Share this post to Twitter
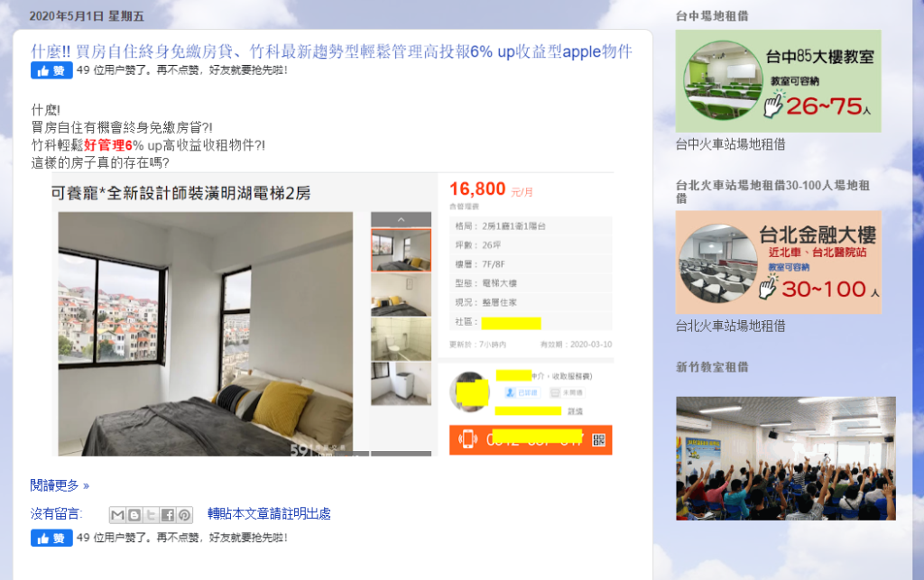The image size is (924, 580). tap(151, 515)
